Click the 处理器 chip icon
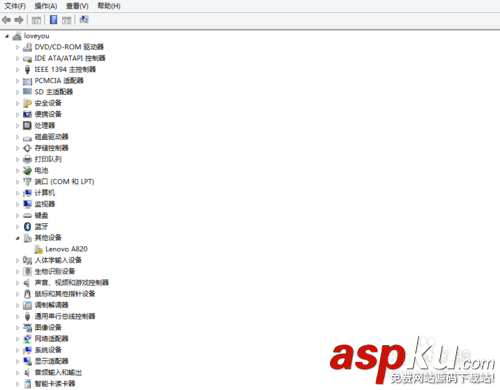500x390 pixels. [x=27, y=126]
